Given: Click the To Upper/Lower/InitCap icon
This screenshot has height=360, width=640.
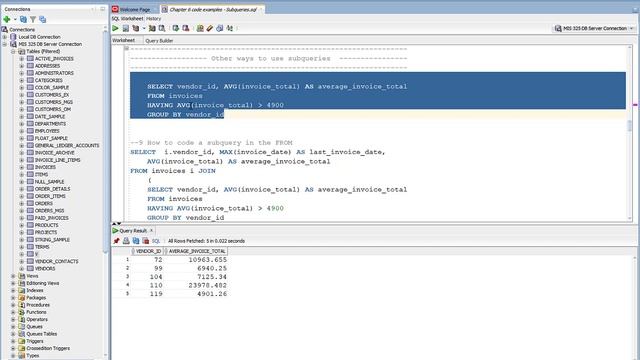Looking at the screenshot, I should [x=229, y=28].
